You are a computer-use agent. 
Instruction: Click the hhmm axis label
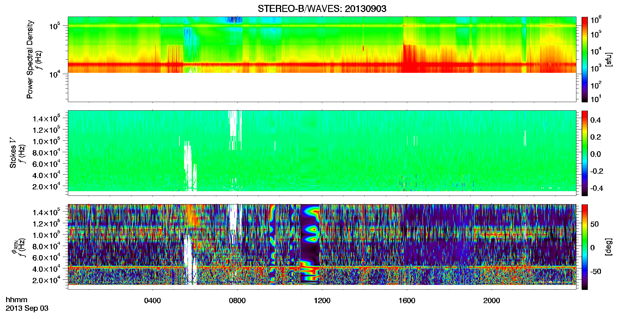coord(17,300)
